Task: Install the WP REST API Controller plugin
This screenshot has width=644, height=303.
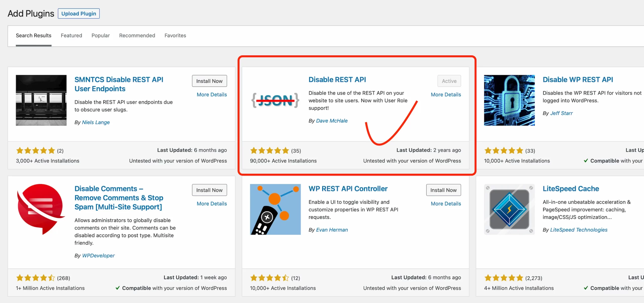Action: (x=444, y=190)
